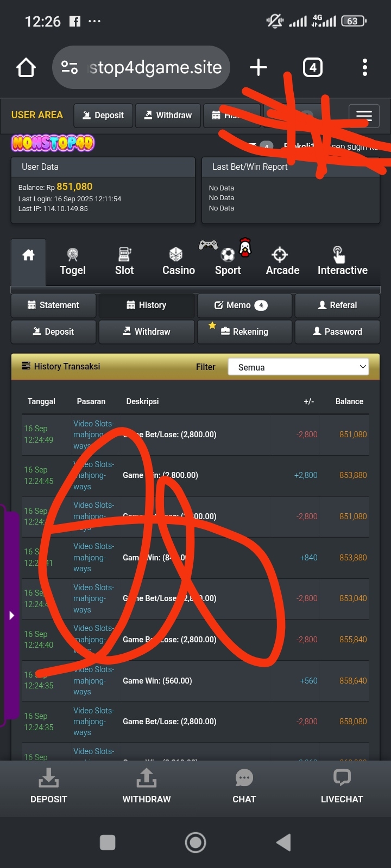Tap LIVECHAT in the bottom bar

tap(342, 788)
